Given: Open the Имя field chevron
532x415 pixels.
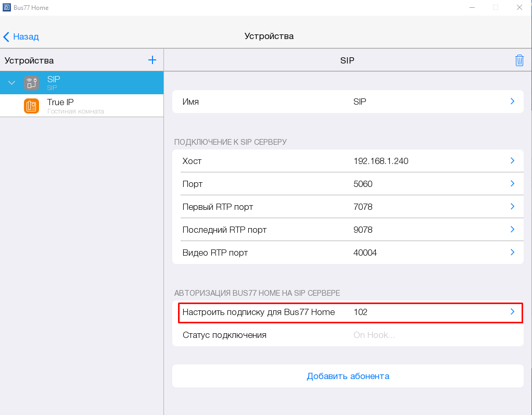Looking at the screenshot, I should (x=512, y=102).
